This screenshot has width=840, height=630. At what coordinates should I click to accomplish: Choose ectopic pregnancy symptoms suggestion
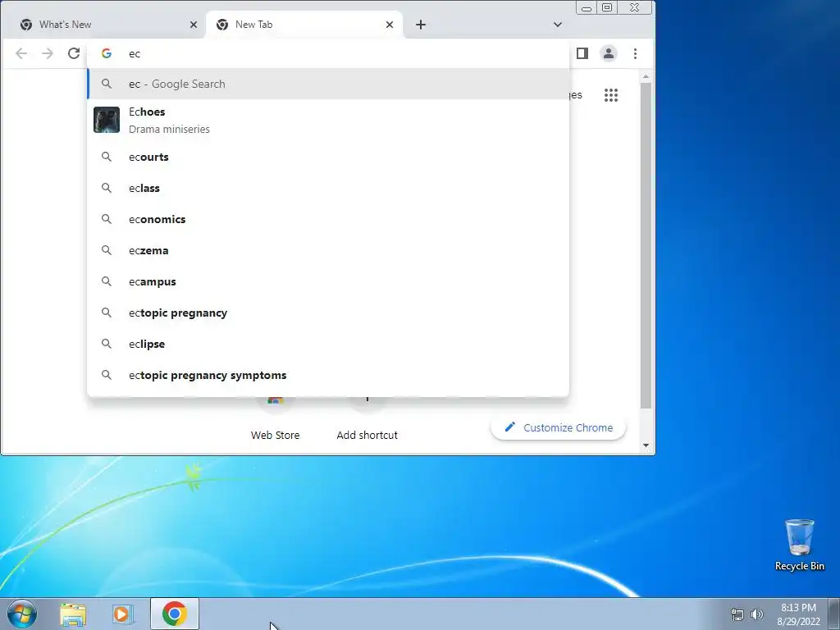coord(328,375)
